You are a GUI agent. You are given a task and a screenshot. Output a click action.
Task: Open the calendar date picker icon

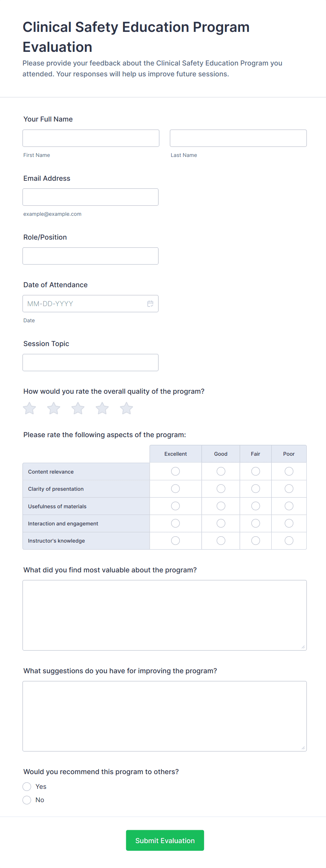point(150,304)
